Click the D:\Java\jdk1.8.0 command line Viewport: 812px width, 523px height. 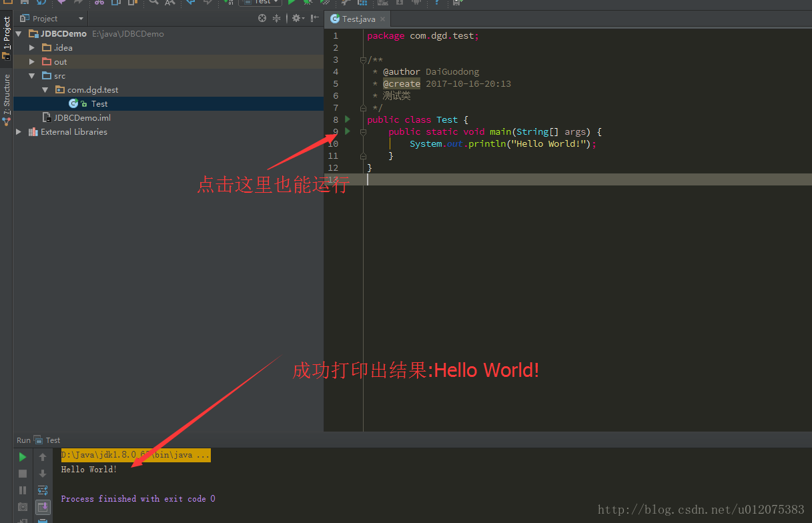135,455
